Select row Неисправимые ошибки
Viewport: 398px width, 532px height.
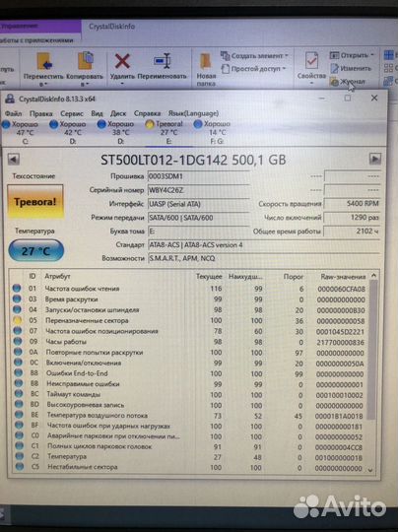(189, 384)
